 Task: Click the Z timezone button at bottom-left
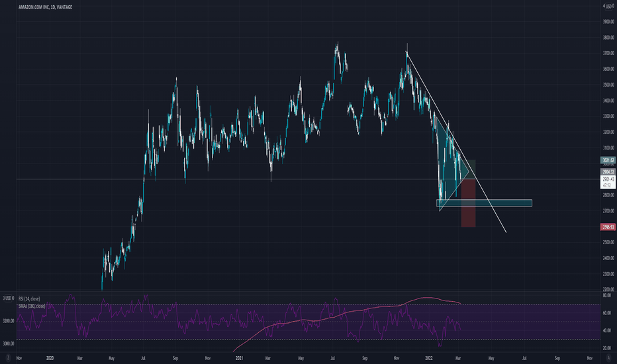click(x=8, y=358)
